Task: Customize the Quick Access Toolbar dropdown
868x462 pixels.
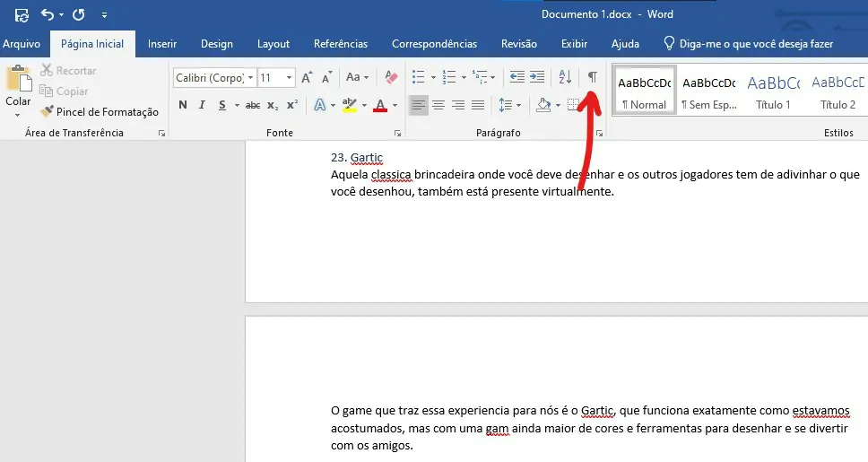Action: (104, 15)
